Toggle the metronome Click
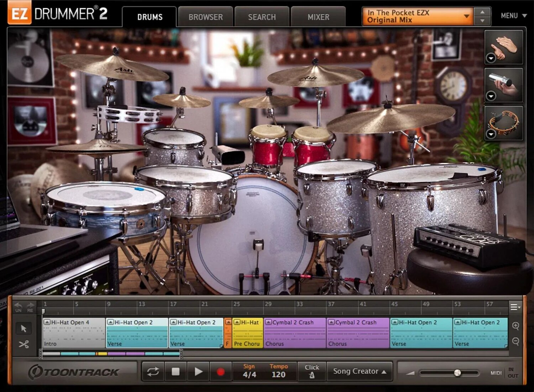Image resolution: width=534 pixels, height=392 pixels. pos(312,371)
